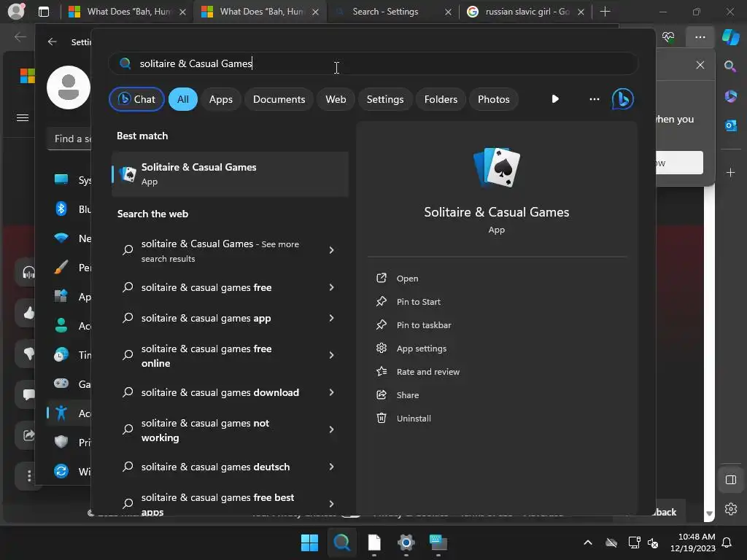Click Pin to taskbar
This screenshot has height=560, width=747.
(424, 325)
